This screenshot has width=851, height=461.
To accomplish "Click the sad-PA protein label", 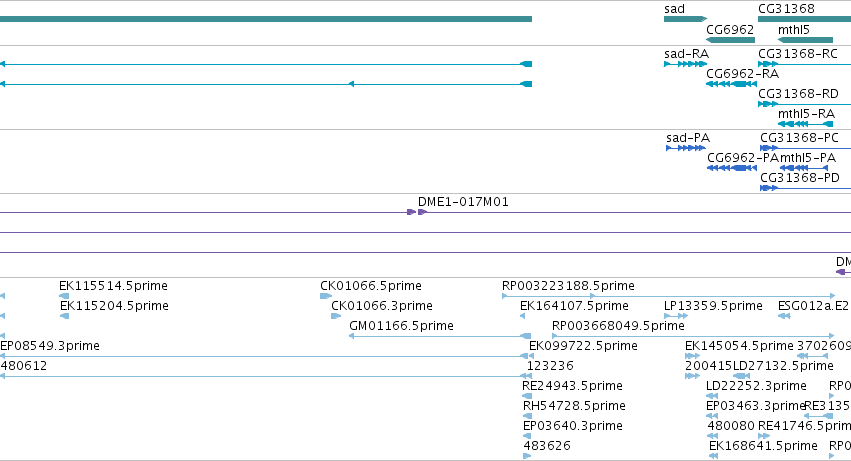I will pyautogui.click(x=688, y=138).
